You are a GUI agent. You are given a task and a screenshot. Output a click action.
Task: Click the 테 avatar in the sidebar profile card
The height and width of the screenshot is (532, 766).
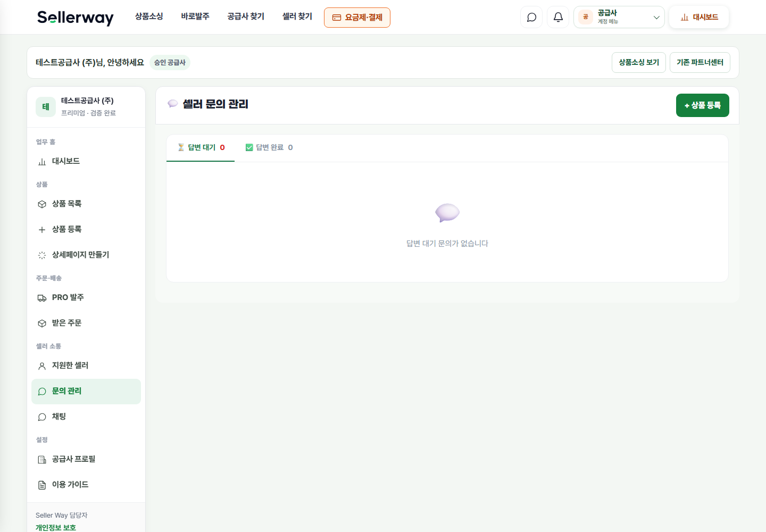coord(46,107)
